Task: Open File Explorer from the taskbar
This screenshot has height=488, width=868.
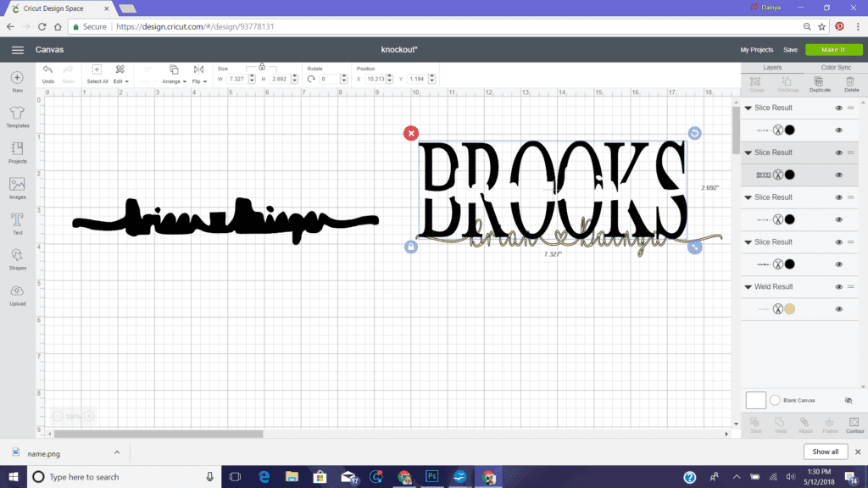Action: coord(292,476)
